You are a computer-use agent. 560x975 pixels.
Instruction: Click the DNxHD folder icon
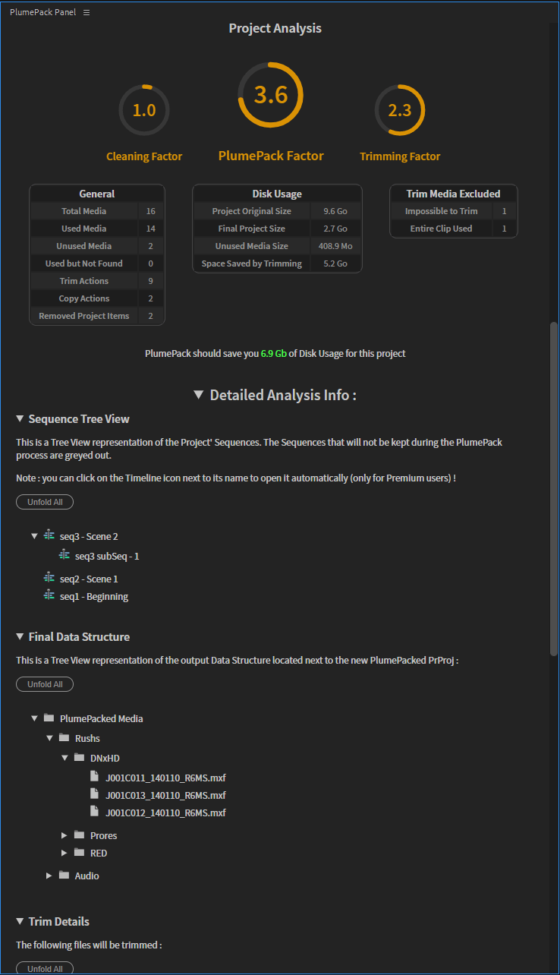point(80,757)
